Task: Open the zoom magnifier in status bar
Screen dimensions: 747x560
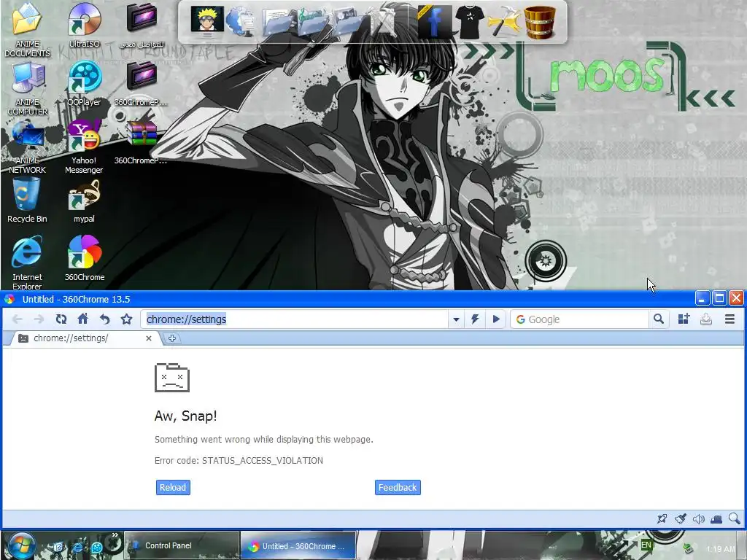Action: [734, 518]
